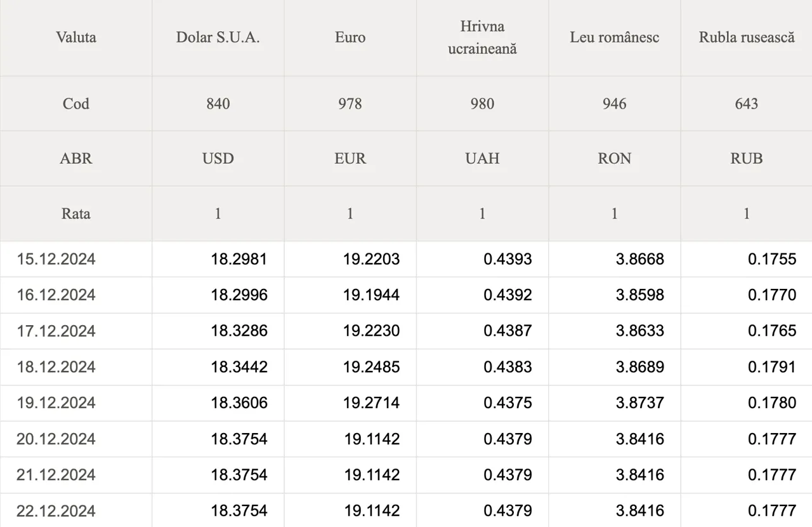Click EUR rate for 21.12.2024
Viewport: 812px width, 527px height.
(x=372, y=475)
